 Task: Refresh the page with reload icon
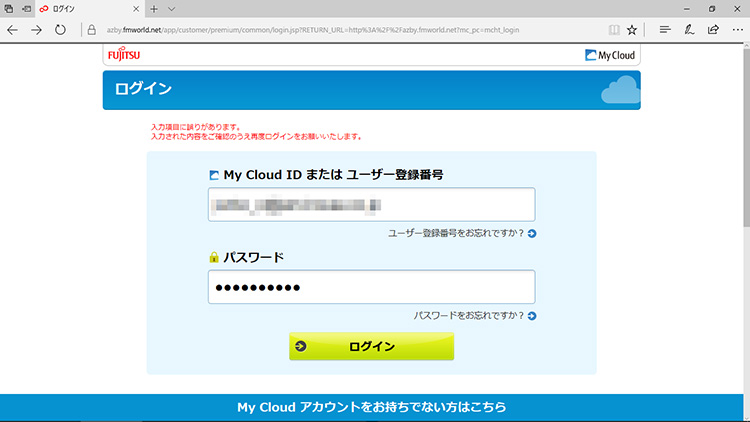tap(61, 30)
